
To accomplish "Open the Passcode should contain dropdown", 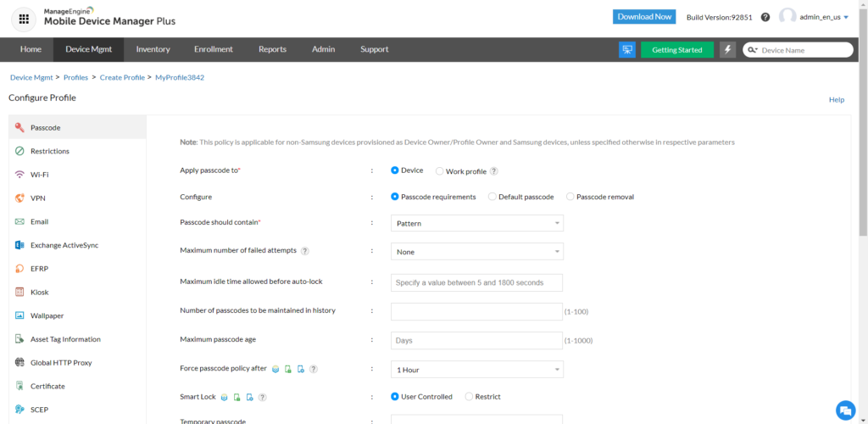I will 476,223.
